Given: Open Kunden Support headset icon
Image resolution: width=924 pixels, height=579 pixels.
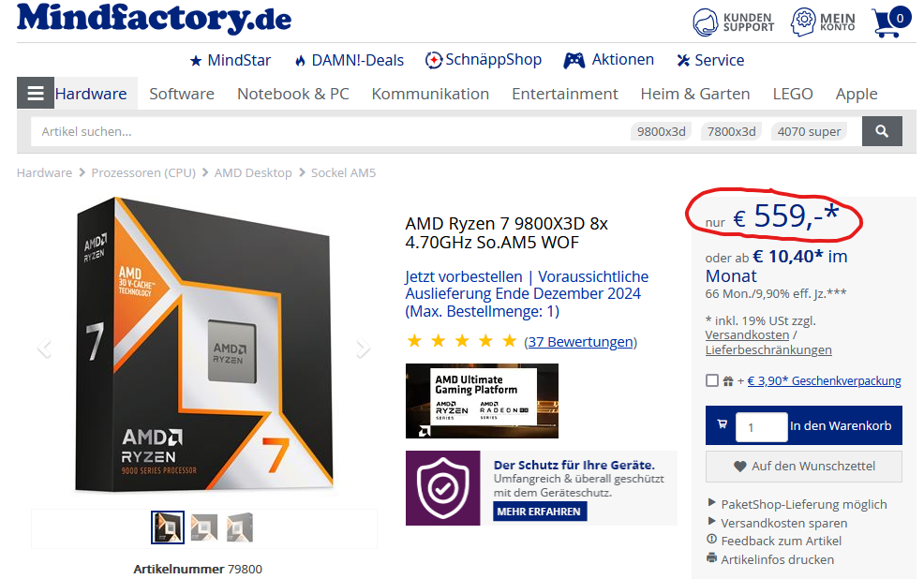Looking at the screenshot, I should (x=705, y=22).
